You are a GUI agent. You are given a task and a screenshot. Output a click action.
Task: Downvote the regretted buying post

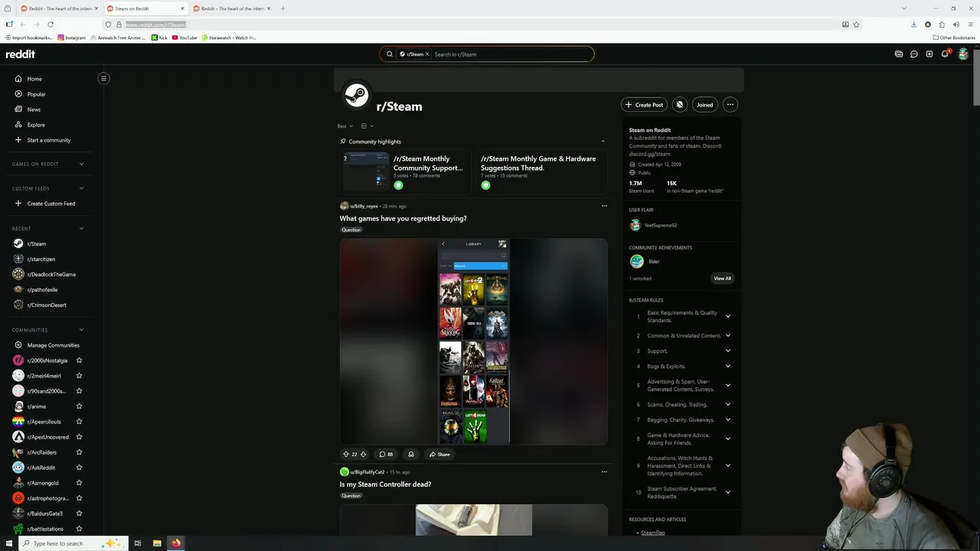(363, 454)
